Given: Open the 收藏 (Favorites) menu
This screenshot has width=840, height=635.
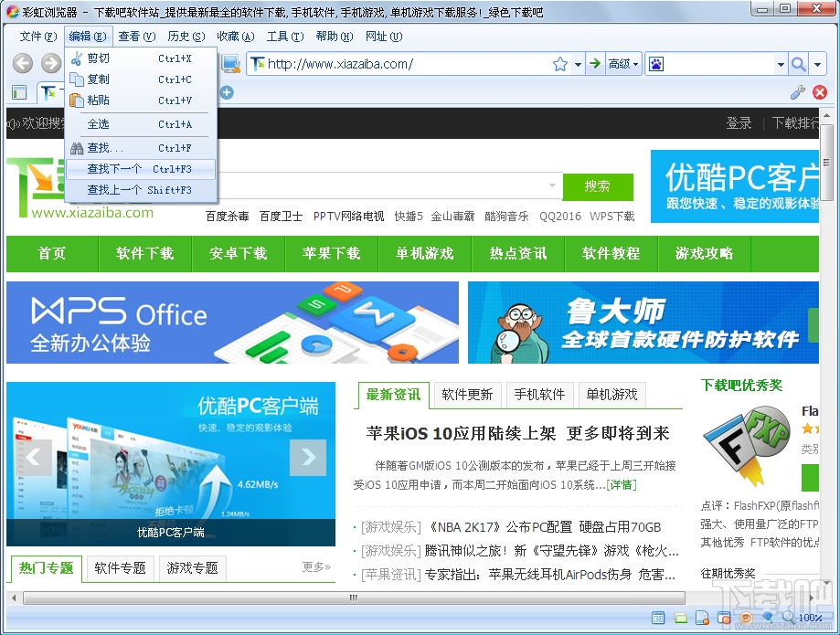Looking at the screenshot, I should 235,37.
